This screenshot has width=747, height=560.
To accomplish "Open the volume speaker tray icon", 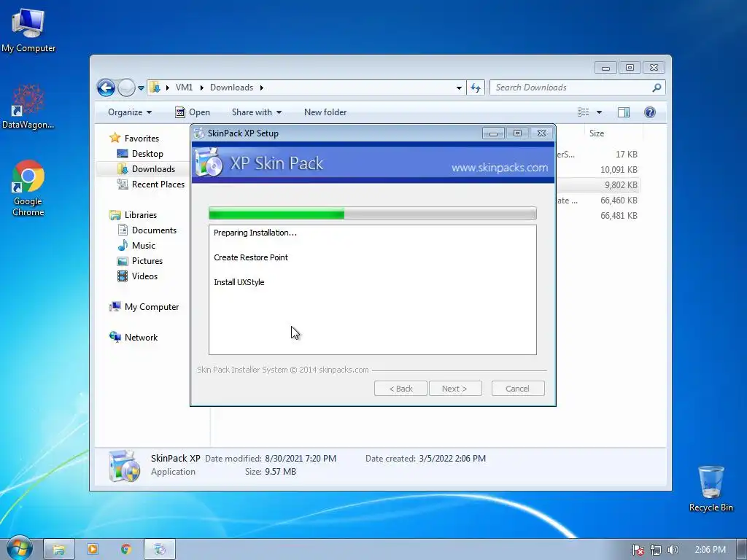I will coord(673,550).
